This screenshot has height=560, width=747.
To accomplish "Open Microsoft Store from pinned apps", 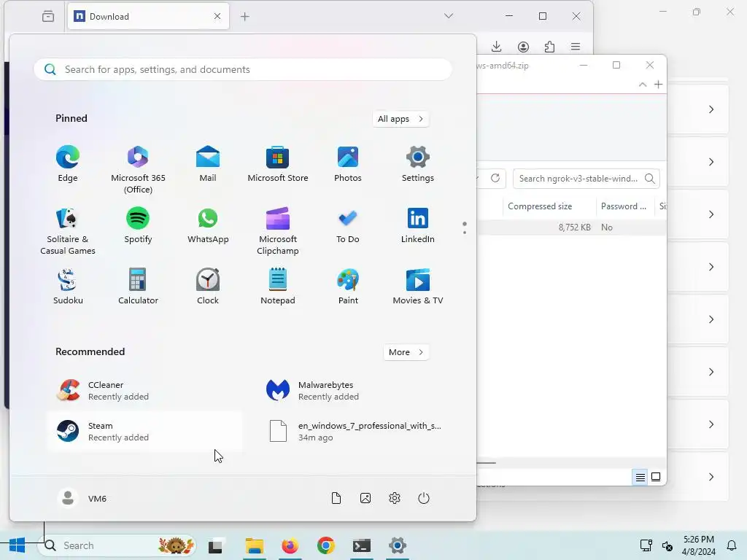I will point(278,164).
